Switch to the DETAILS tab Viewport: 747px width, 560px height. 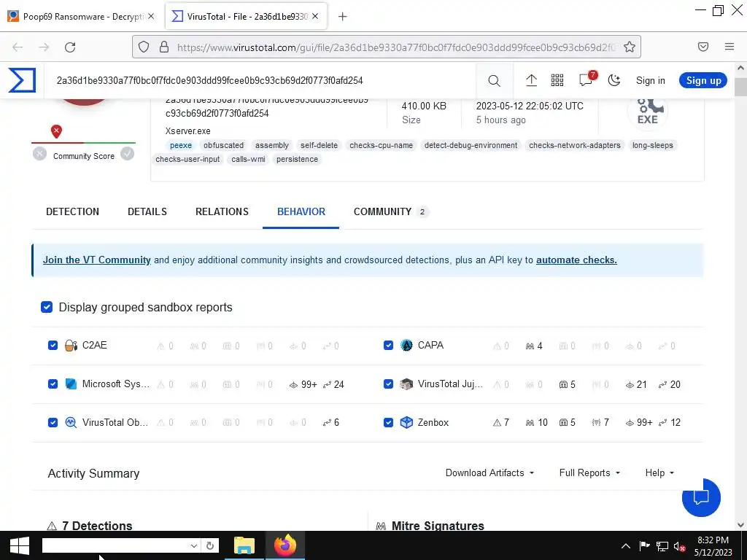click(147, 212)
